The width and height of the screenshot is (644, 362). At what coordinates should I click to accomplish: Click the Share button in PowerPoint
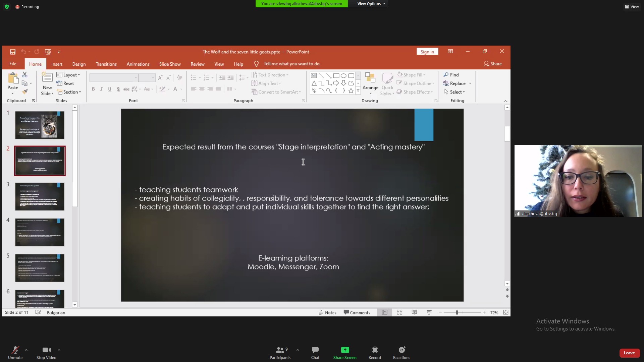point(492,64)
